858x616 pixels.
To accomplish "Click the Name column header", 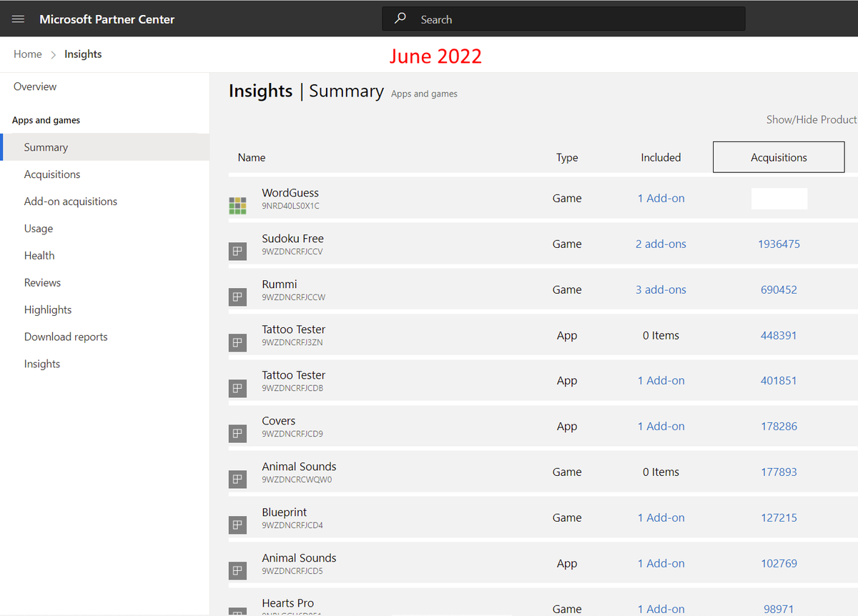I will [x=252, y=157].
